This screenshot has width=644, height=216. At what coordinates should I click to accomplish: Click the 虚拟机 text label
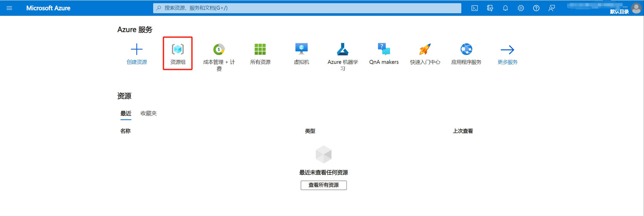coord(301,62)
